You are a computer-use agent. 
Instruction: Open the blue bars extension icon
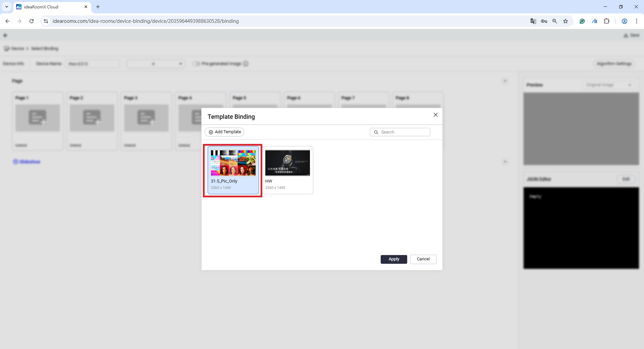(x=594, y=21)
